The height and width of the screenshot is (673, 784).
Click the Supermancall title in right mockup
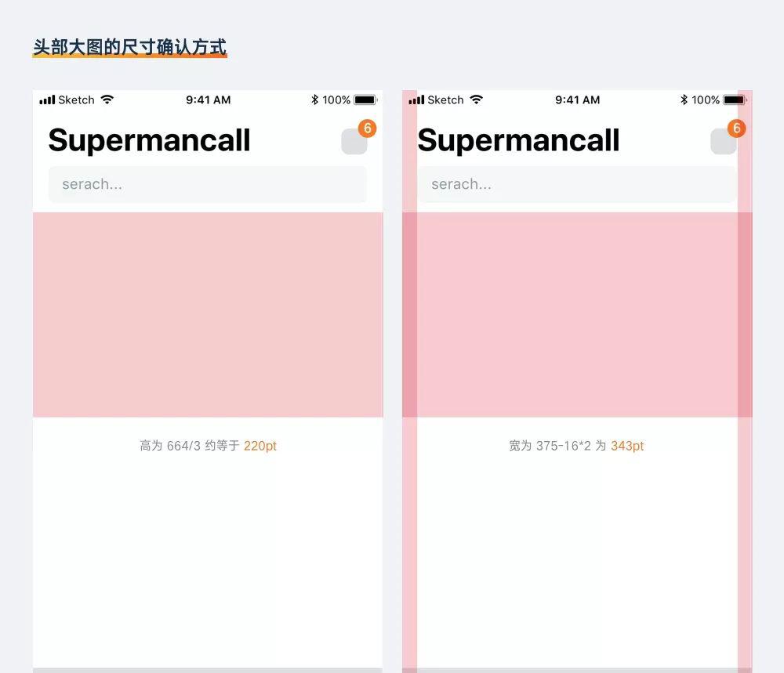coord(518,141)
